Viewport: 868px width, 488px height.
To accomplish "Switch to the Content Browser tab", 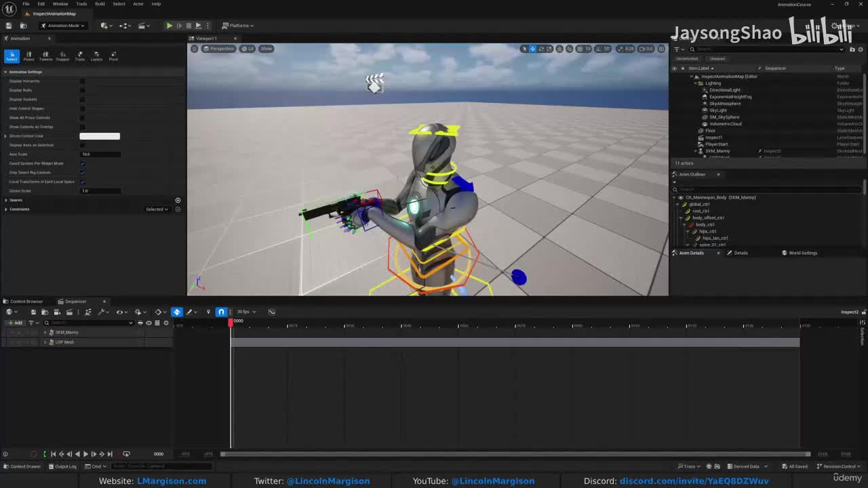I will click(x=24, y=302).
